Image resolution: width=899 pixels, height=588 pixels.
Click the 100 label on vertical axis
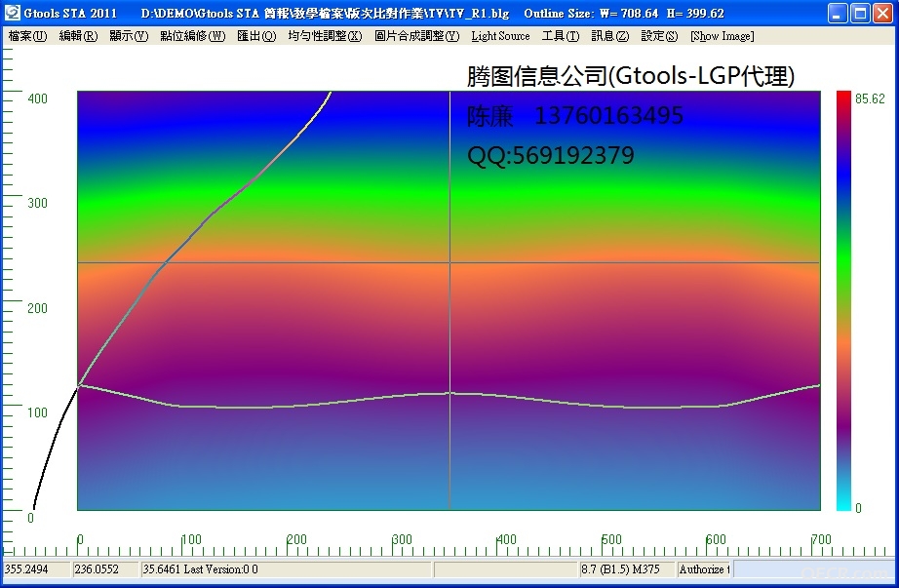point(37,412)
